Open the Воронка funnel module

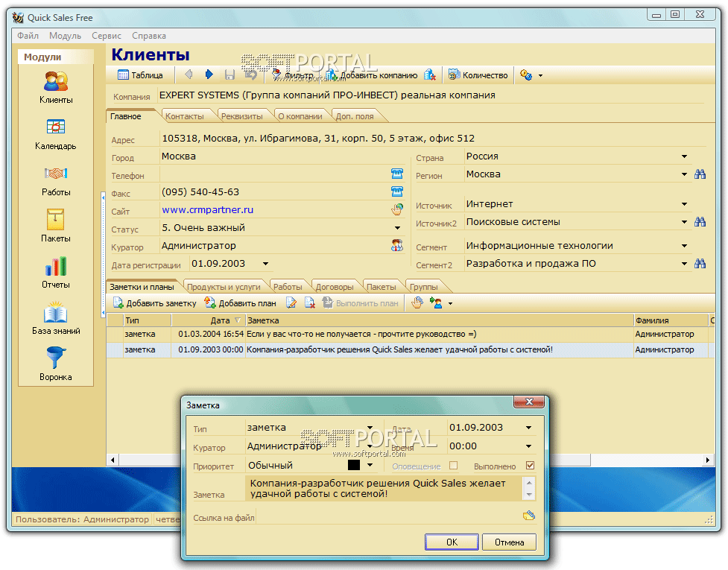pos(56,358)
